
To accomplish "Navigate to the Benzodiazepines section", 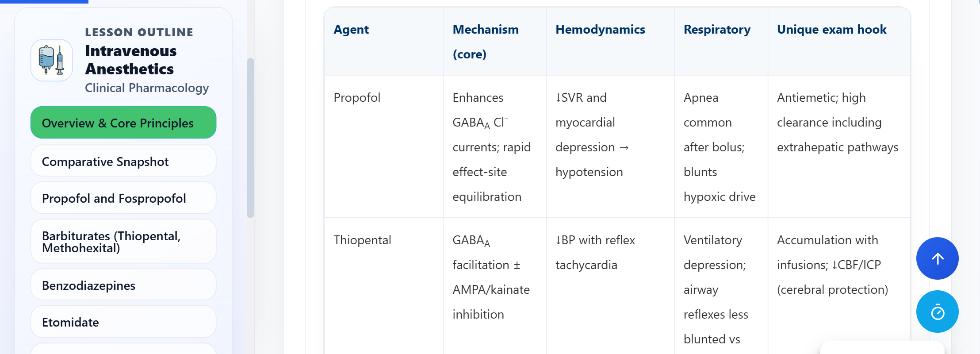I will click(x=123, y=285).
